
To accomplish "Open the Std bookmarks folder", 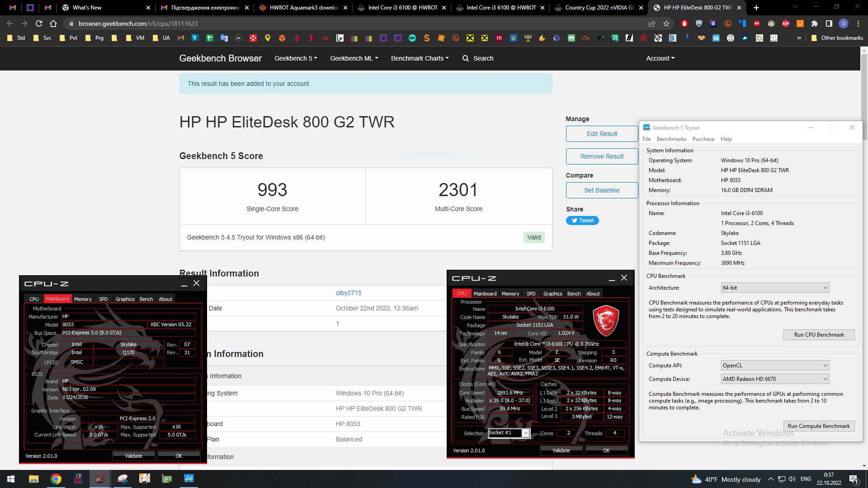I will (16, 38).
